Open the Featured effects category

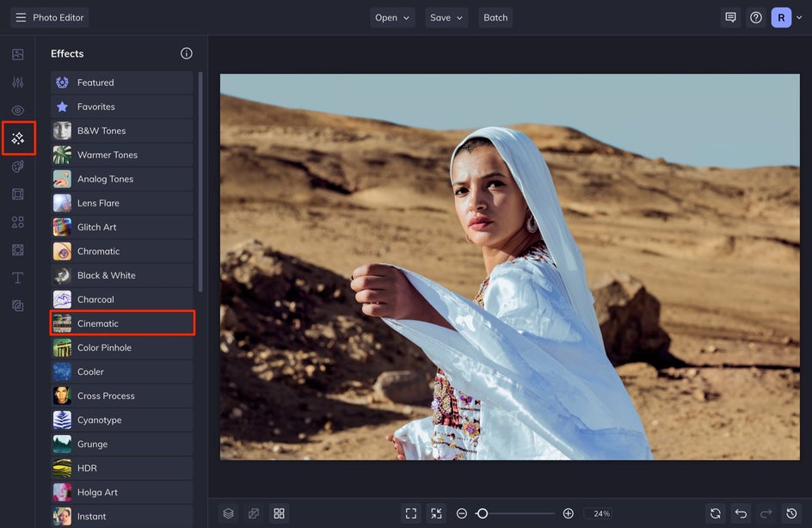coord(121,83)
